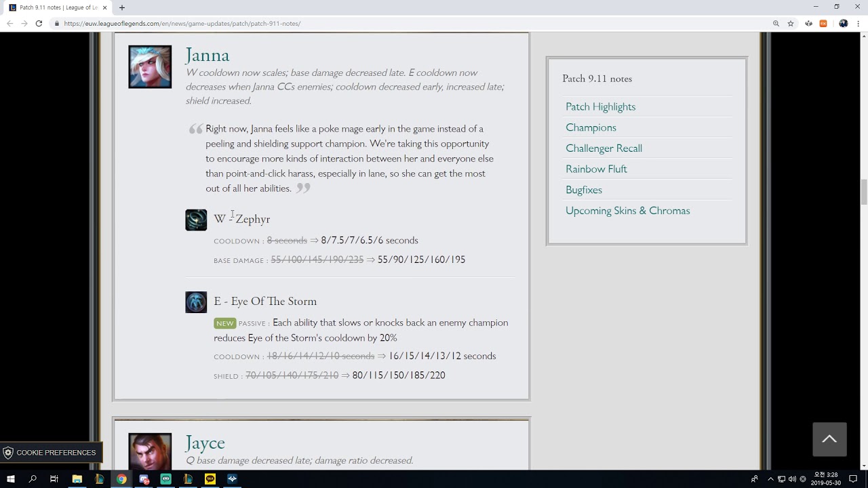Open the Windows Start menu
Viewport: 868px width, 488px height.
click(x=11, y=479)
